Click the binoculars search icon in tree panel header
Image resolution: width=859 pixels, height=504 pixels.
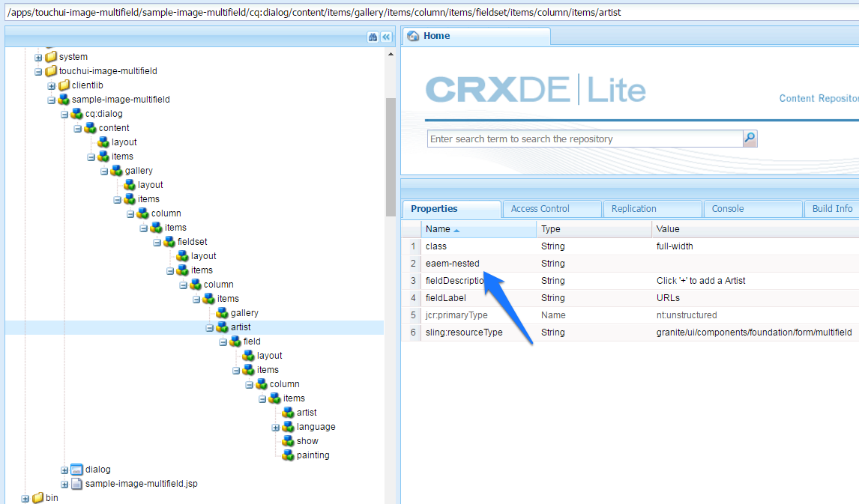point(373,37)
